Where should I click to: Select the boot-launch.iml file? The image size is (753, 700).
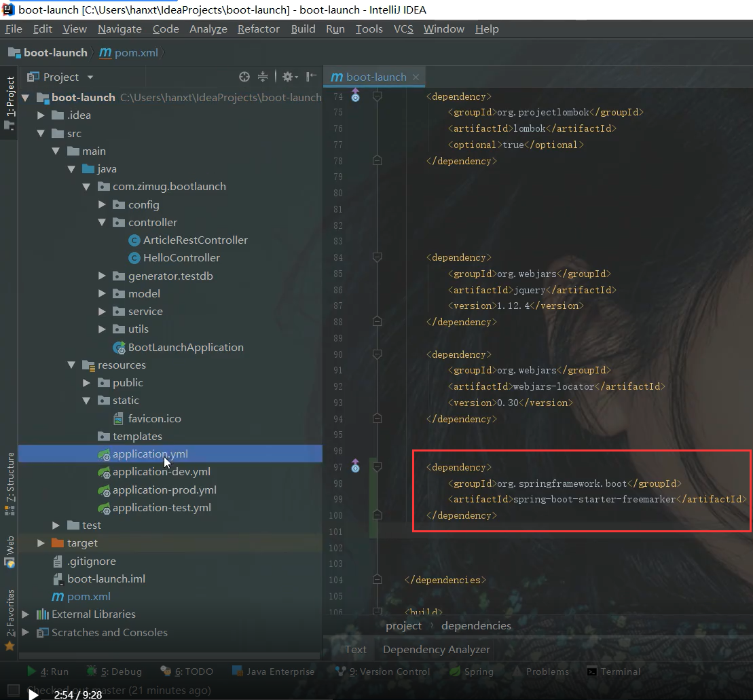[106, 579]
